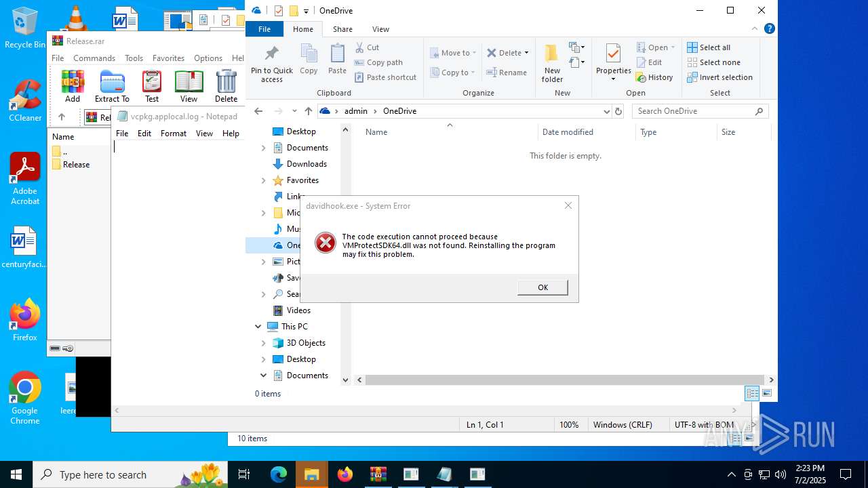Switch to the large thumbnails view icon
The width and height of the screenshot is (868, 488).
767,393
